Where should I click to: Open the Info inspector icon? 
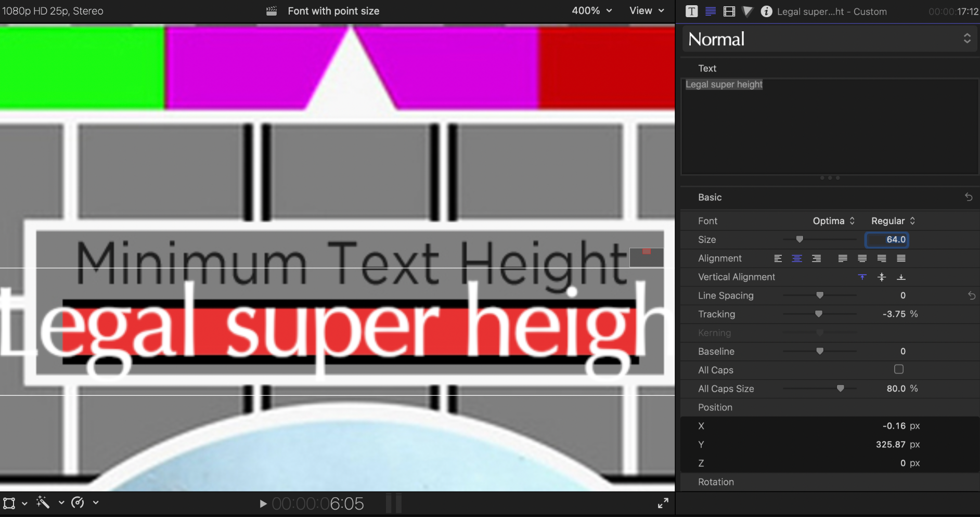[x=766, y=11]
